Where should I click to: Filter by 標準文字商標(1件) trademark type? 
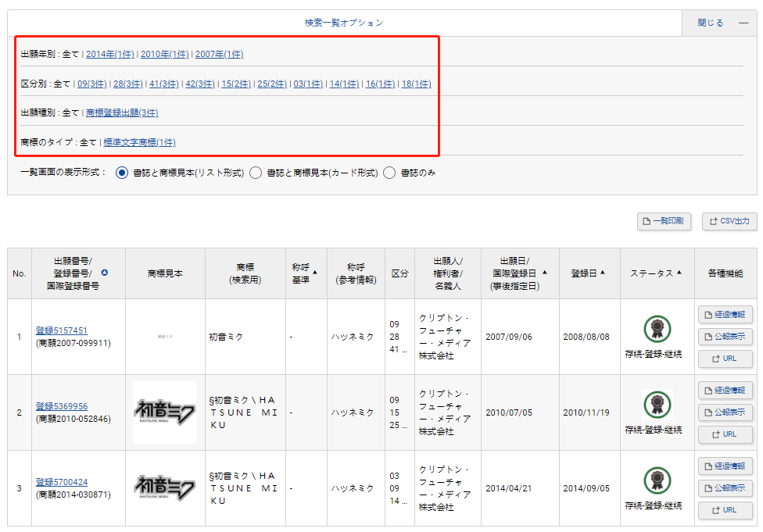pyautogui.click(x=139, y=142)
